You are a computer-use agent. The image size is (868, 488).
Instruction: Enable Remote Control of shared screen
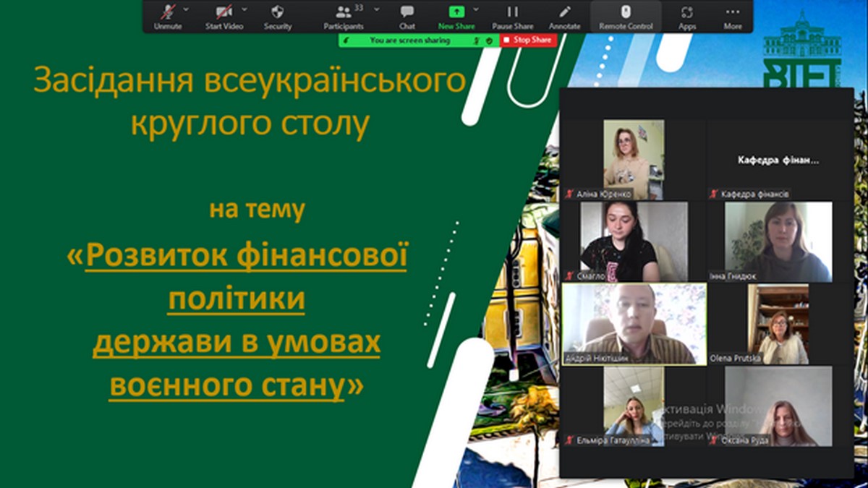point(626,16)
